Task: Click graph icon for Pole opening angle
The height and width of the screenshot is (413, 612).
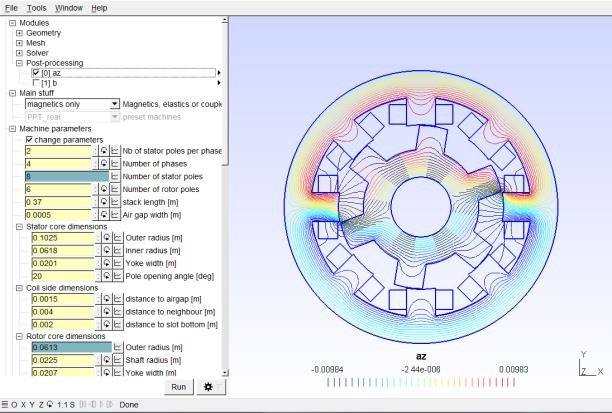Action: [115, 276]
